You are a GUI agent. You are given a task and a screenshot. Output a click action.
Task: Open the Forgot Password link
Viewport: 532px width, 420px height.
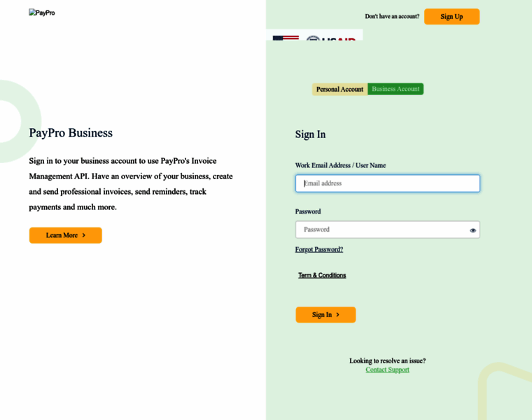(x=319, y=249)
